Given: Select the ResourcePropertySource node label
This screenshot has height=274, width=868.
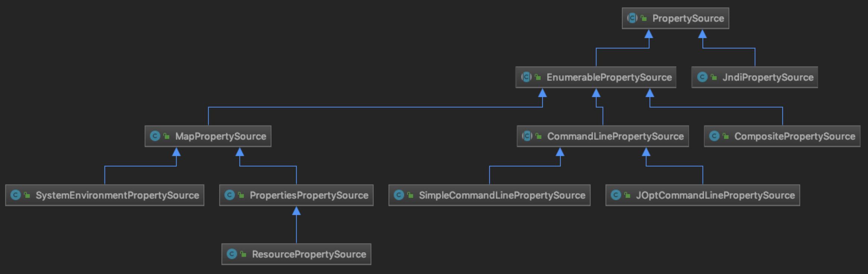Looking at the screenshot, I should click(309, 254).
